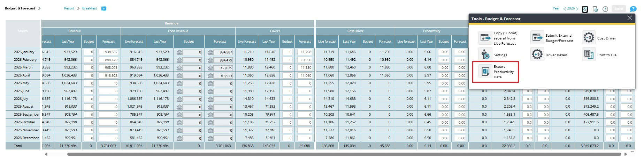Open the page settings gear icon
644x161 pixels.
point(595,9)
